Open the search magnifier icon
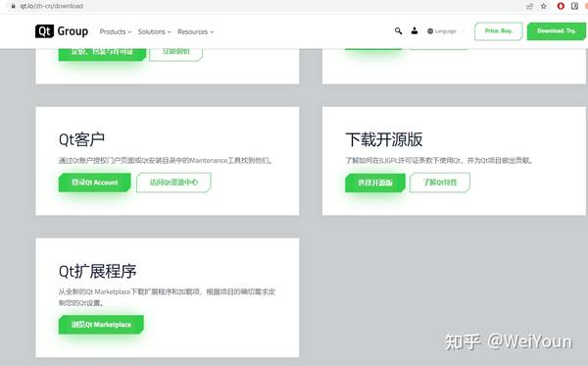The image size is (588, 366). pos(398,30)
